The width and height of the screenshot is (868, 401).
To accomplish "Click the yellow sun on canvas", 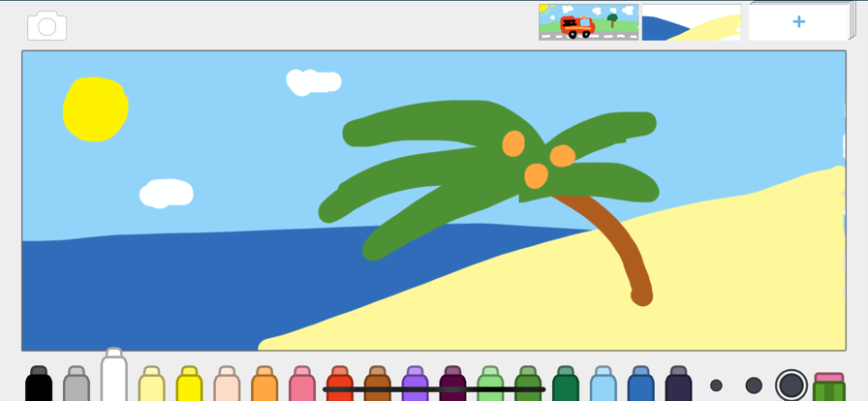I will (95, 109).
